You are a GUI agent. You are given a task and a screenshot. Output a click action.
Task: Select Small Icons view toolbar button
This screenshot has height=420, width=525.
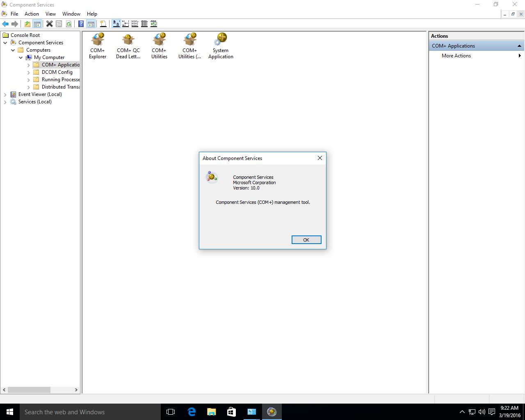tap(126, 24)
